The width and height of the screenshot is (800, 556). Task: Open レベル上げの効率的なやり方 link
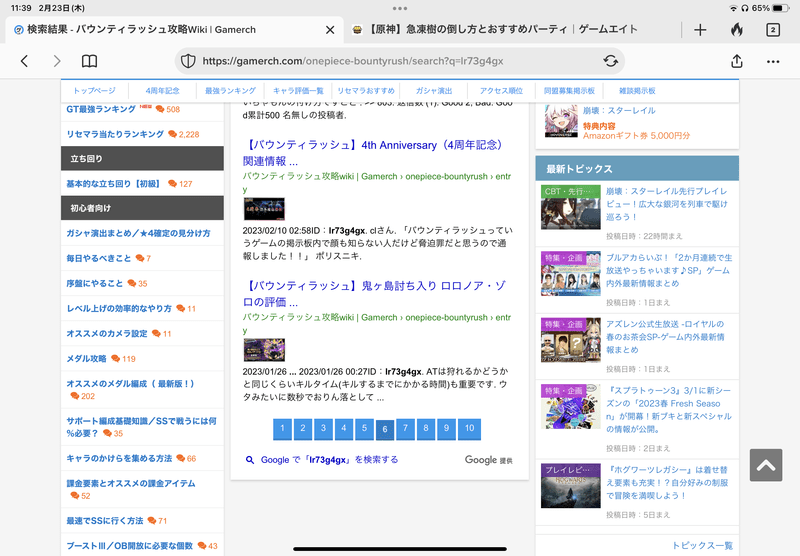pyautogui.click(x=119, y=308)
